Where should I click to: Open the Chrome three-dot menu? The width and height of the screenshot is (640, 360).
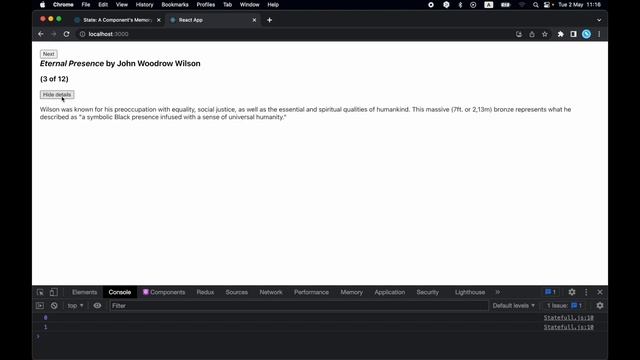599,34
